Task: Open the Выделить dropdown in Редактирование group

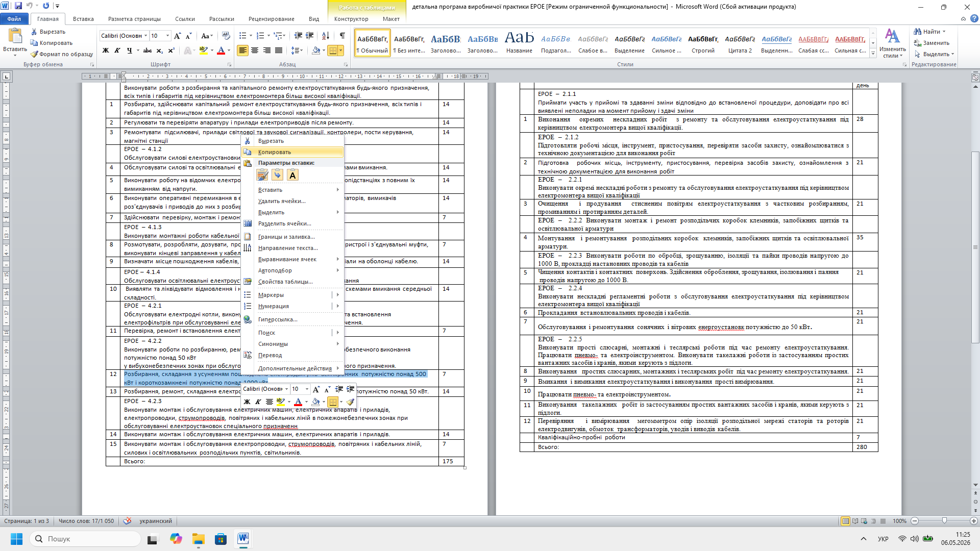Action: (934, 54)
